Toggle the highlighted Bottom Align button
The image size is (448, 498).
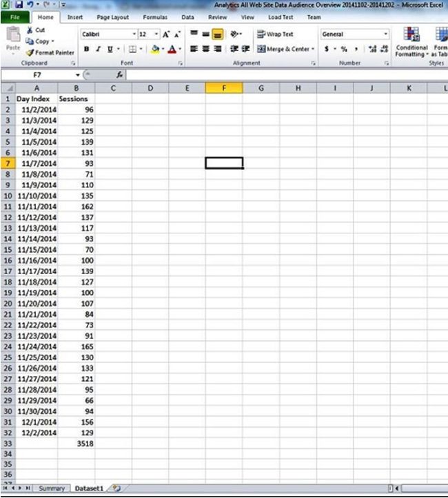[x=218, y=34]
